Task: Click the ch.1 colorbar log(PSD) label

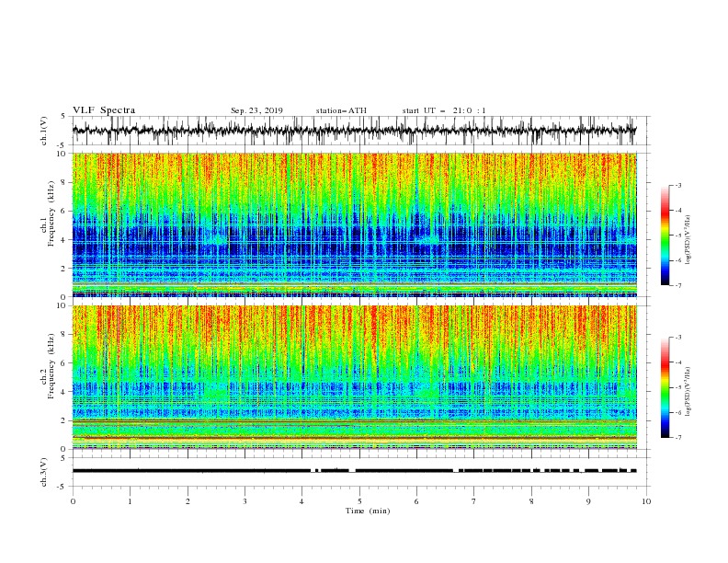Action: pos(688,240)
